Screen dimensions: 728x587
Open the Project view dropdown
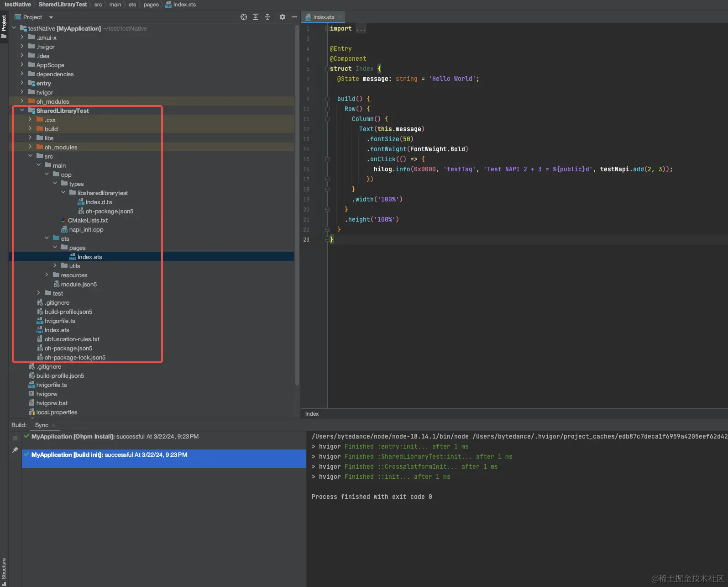point(51,17)
